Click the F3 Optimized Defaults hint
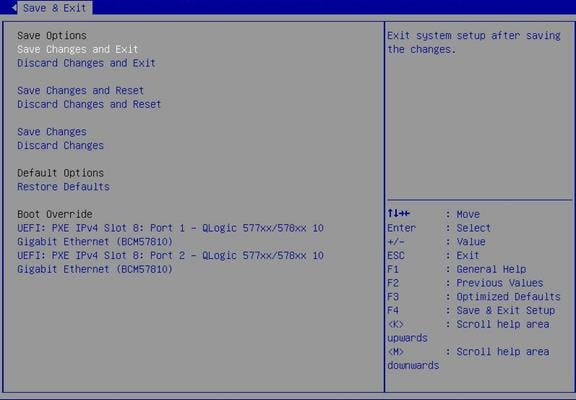This screenshot has height=400, width=576. [x=474, y=297]
